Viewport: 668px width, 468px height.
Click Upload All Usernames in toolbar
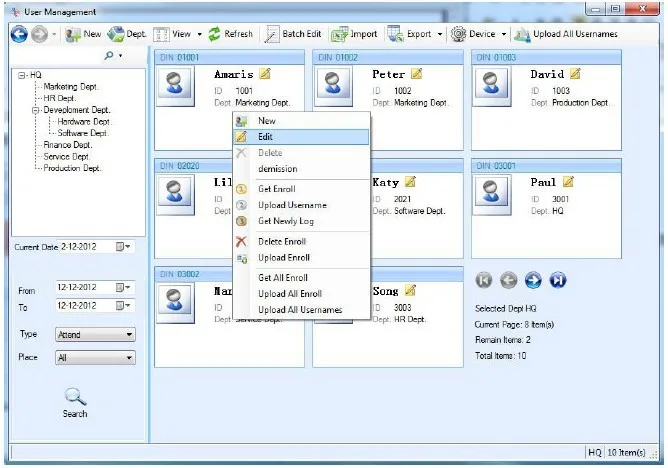pos(566,34)
